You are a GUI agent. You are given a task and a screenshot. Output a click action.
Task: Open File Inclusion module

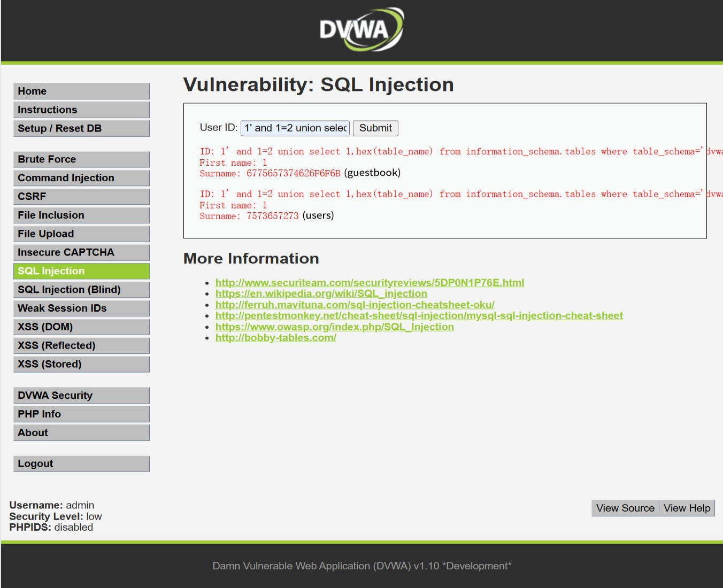81,215
